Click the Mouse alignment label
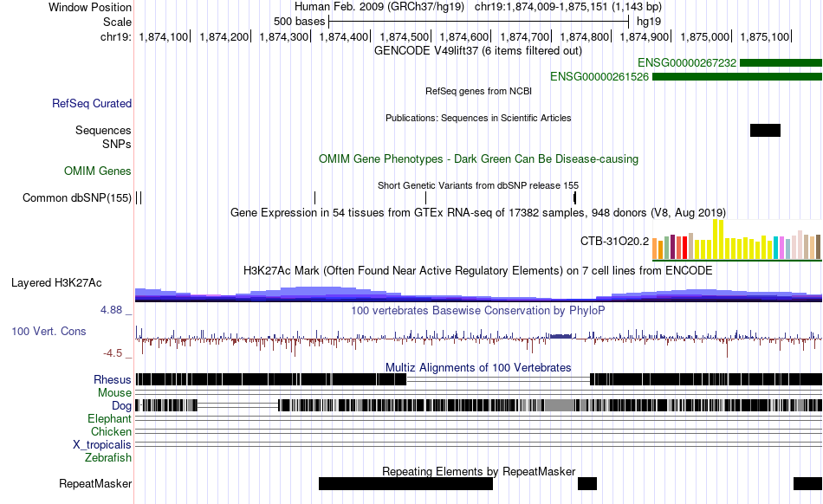 pyautogui.click(x=114, y=393)
